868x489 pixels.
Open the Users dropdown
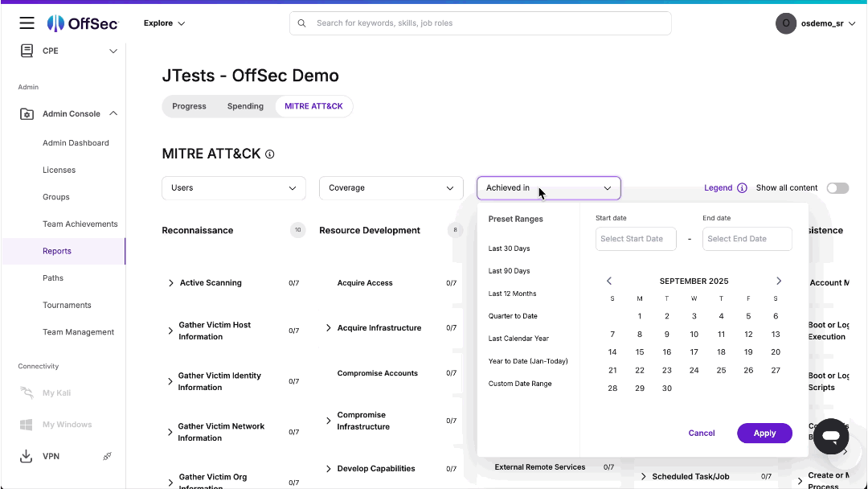(233, 187)
